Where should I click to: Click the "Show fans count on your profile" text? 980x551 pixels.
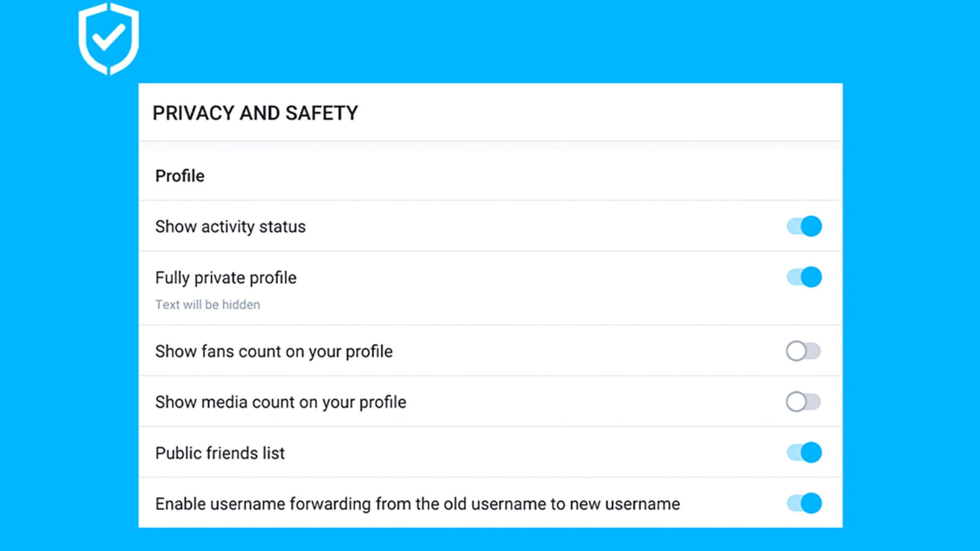click(x=274, y=351)
